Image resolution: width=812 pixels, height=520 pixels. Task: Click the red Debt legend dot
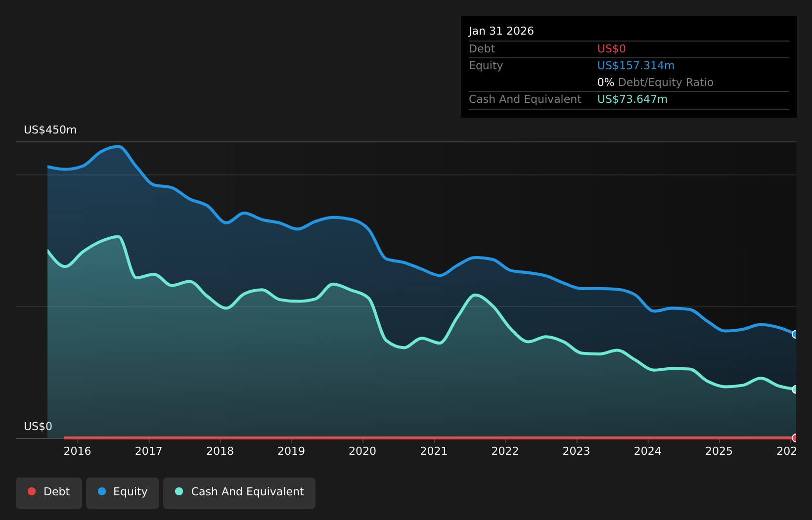pyautogui.click(x=32, y=491)
